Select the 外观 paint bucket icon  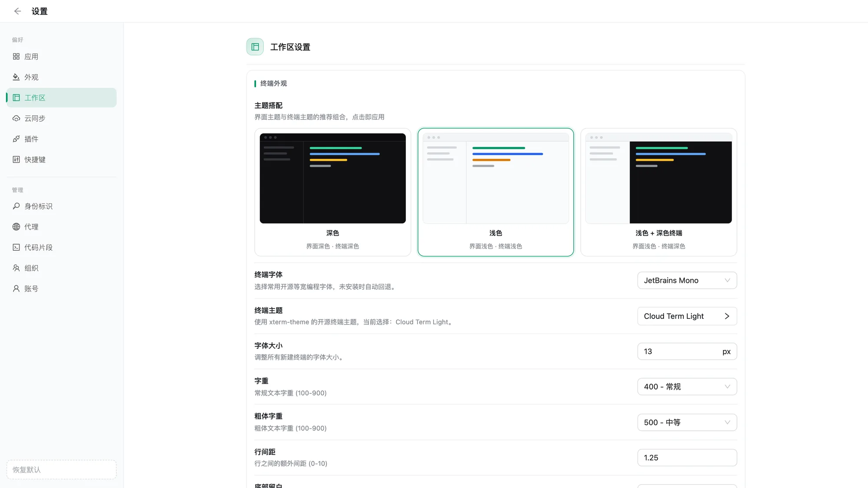(x=16, y=77)
